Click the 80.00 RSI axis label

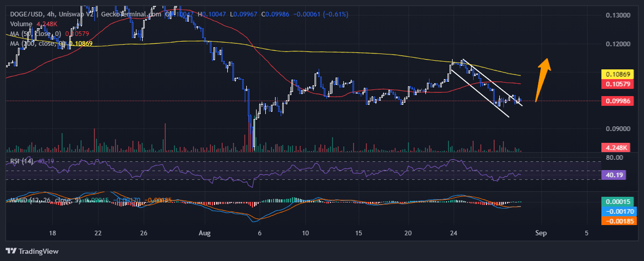[x=614, y=157]
